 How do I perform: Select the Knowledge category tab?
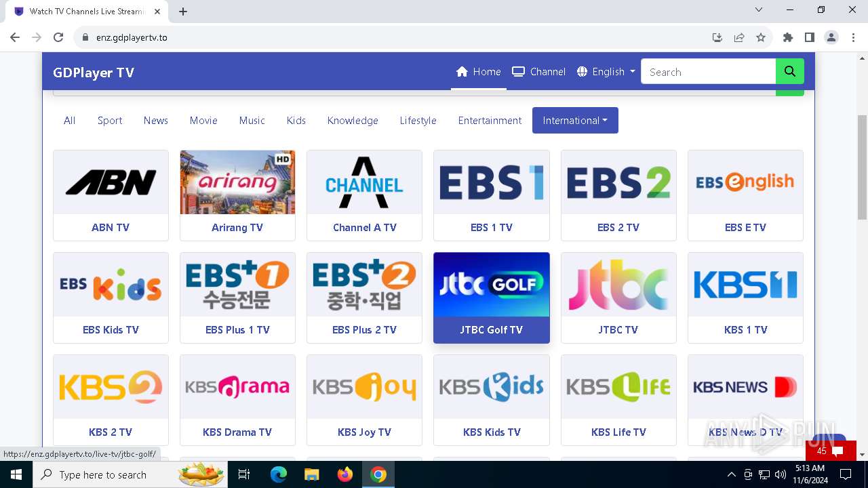coord(353,120)
